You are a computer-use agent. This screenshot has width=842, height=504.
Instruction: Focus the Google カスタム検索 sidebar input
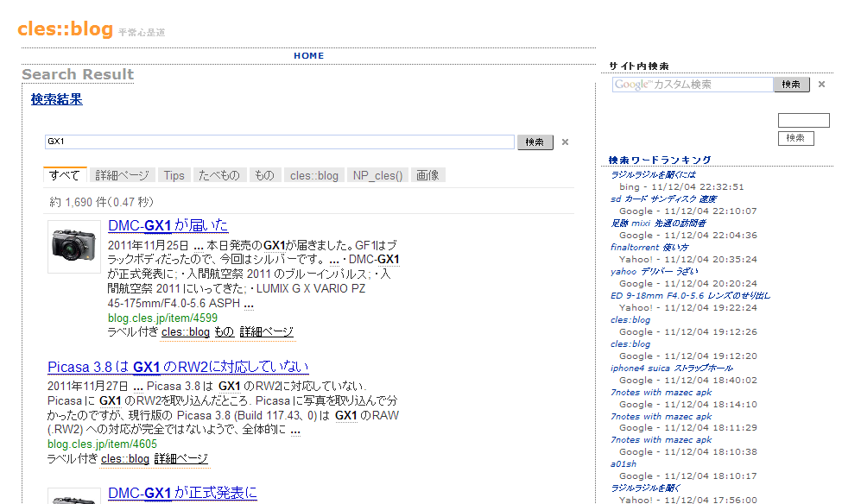click(693, 85)
